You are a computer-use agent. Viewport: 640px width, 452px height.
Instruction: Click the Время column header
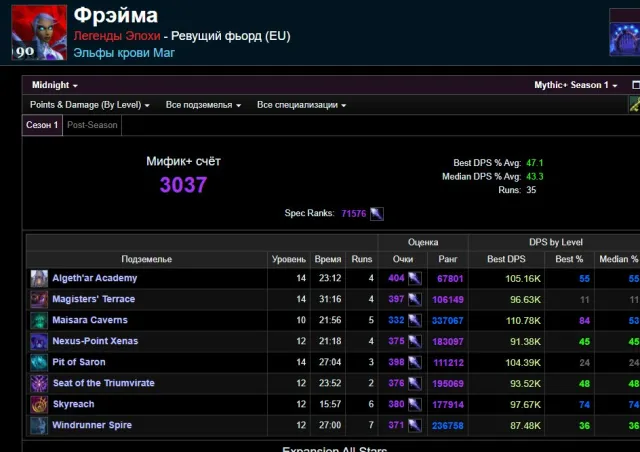(x=328, y=259)
